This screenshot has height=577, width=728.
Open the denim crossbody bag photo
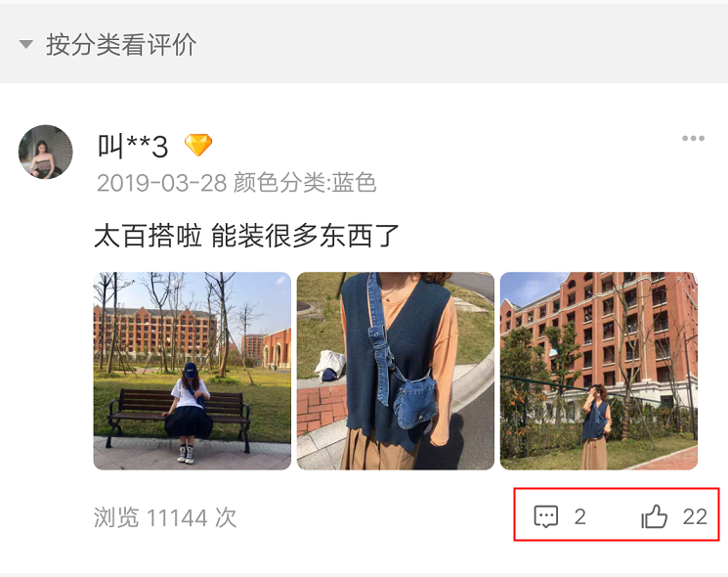pyautogui.click(x=396, y=371)
